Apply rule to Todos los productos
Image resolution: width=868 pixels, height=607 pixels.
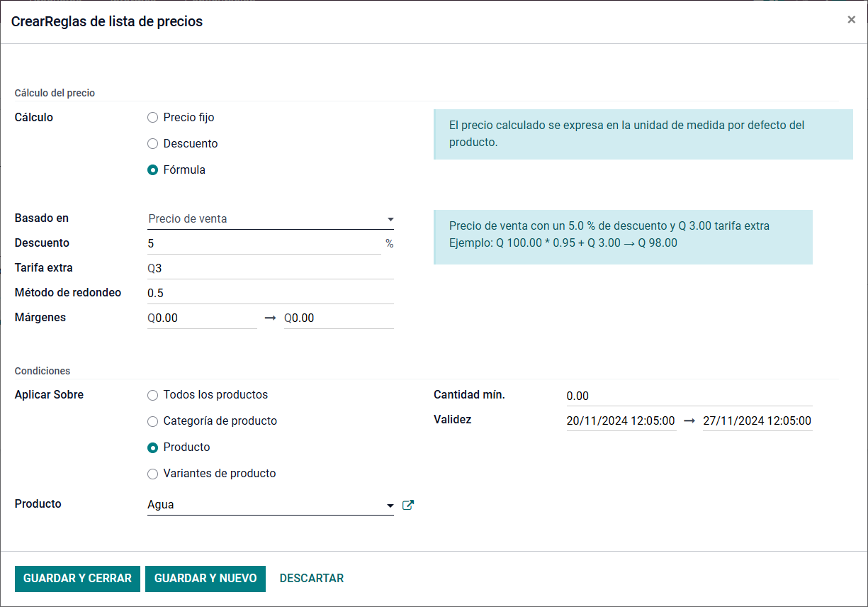[152, 395]
